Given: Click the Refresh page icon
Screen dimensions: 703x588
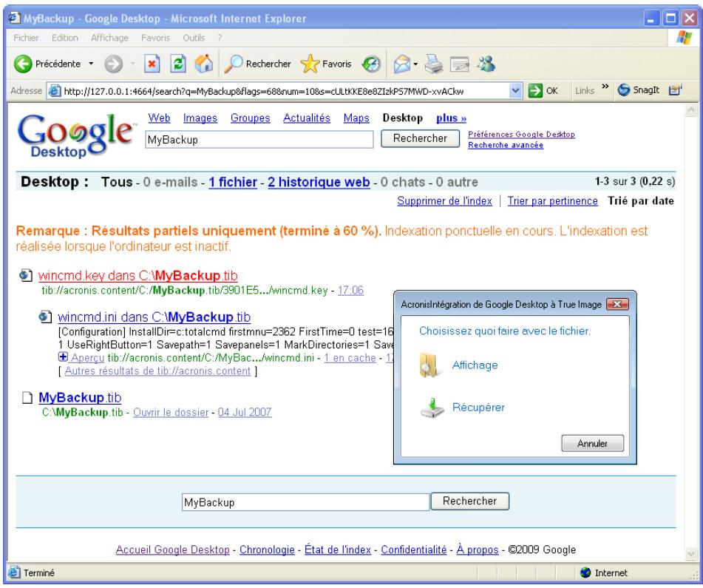Looking at the screenshot, I should point(178,64).
